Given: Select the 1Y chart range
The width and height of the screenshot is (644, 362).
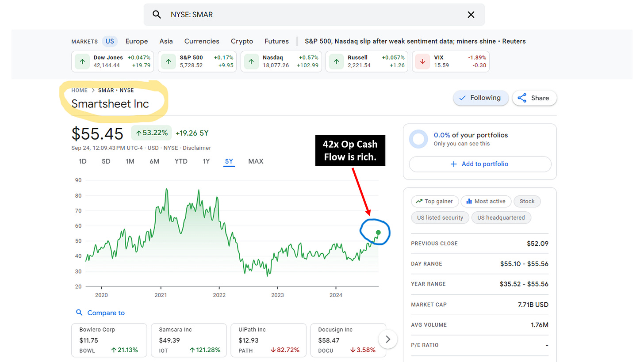Looking at the screenshot, I should pos(206,161).
